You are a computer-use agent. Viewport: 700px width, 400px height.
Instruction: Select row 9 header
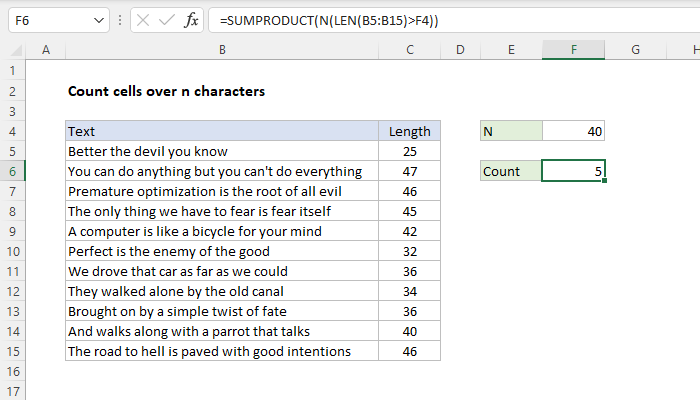pyautogui.click(x=12, y=231)
